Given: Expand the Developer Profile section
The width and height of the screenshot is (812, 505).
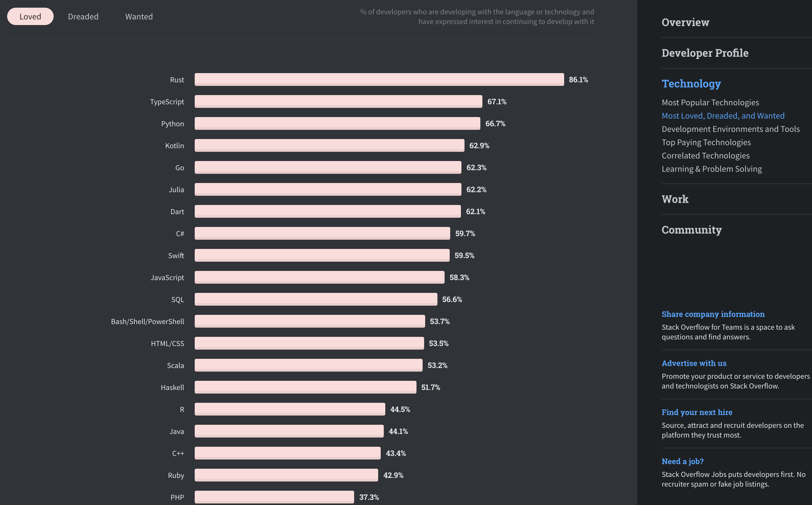Looking at the screenshot, I should (x=705, y=53).
